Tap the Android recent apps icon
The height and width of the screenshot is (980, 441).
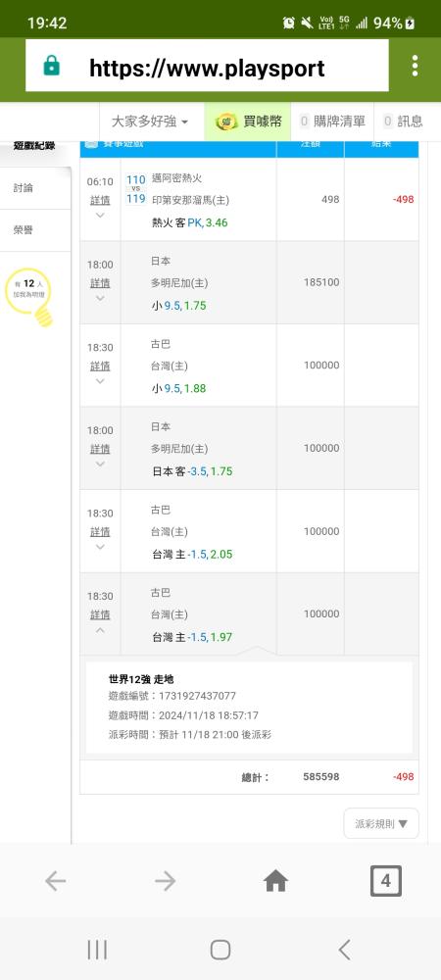[97, 950]
